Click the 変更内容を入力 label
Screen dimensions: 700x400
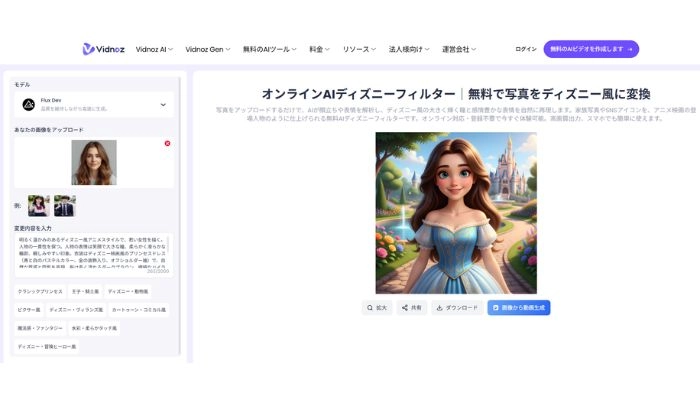33,228
